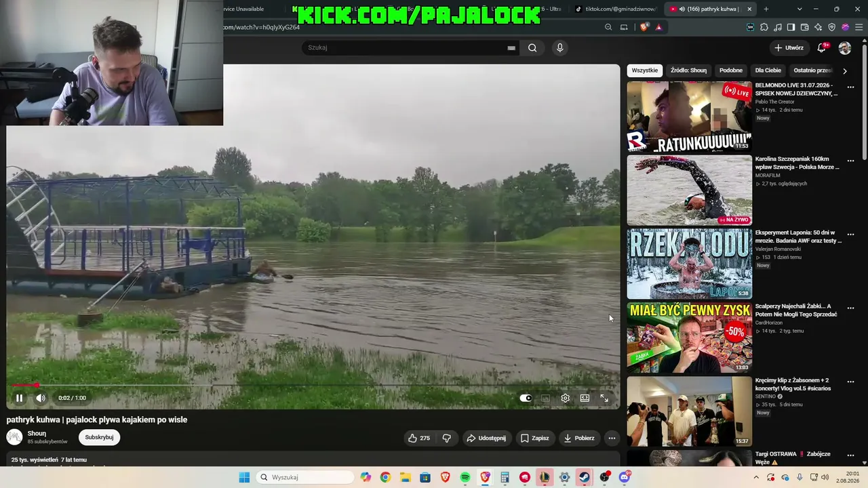Switch the player to theater mode
This screenshot has width=868, height=488.
click(585, 398)
